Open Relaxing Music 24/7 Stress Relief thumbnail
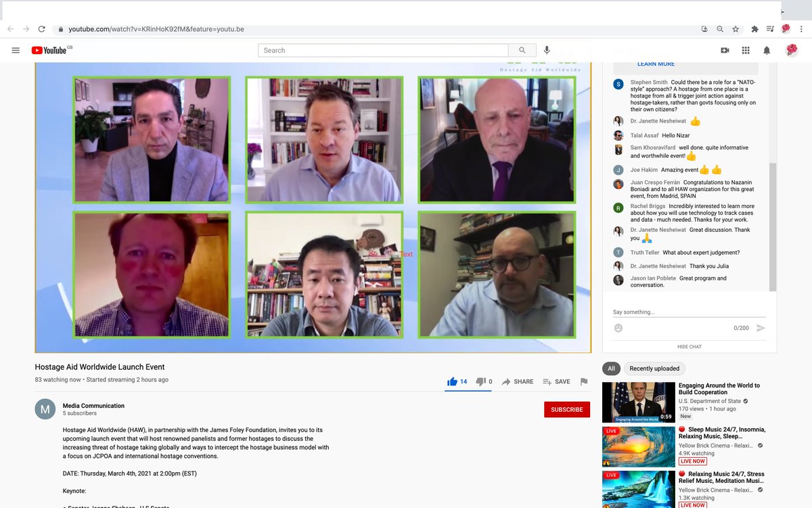The width and height of the screenshot is (812, 508). point(638,489)
